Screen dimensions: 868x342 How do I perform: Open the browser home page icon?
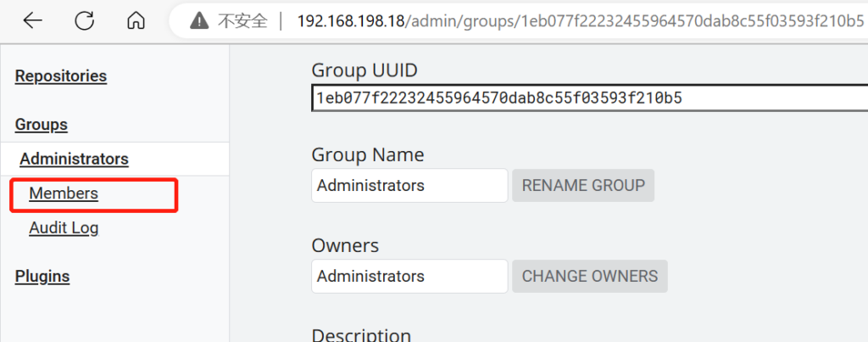click(136, 21)
